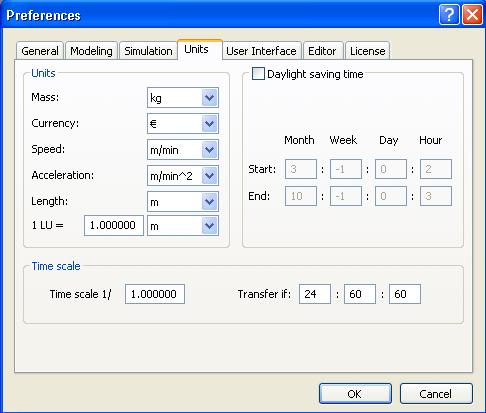Click the Cancel button
The width and height of the screenshot is (486, 413).
point(436,394)
